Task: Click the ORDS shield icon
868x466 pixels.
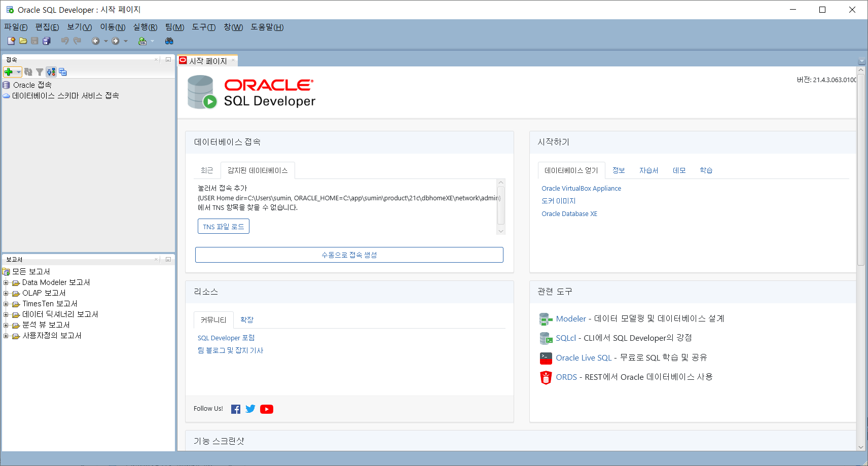Action: (546, 377)
